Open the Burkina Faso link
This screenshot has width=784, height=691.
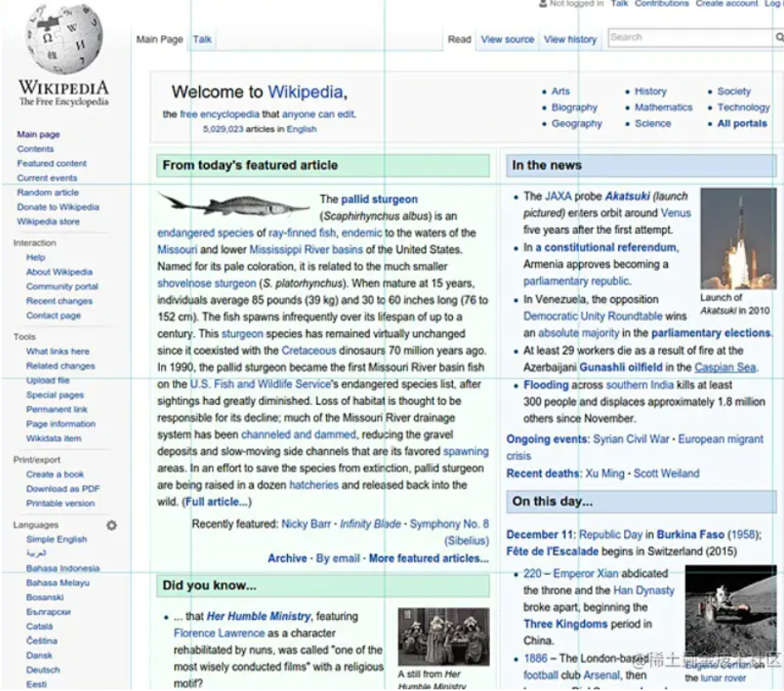[x=690, y=534]
